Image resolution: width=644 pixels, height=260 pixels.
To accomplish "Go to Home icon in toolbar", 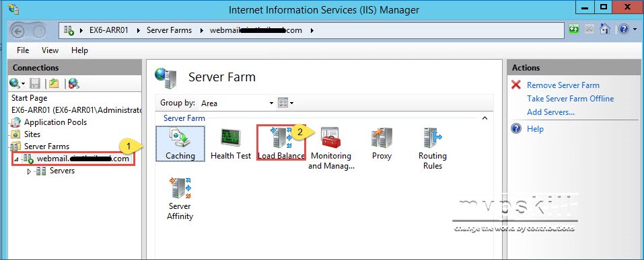I will tap(605, 29).
